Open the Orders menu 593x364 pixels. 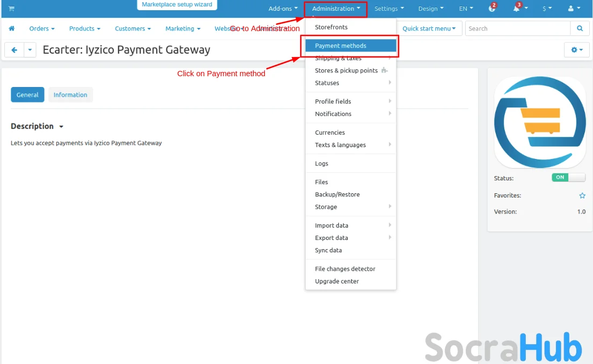(x=41, y=28)
